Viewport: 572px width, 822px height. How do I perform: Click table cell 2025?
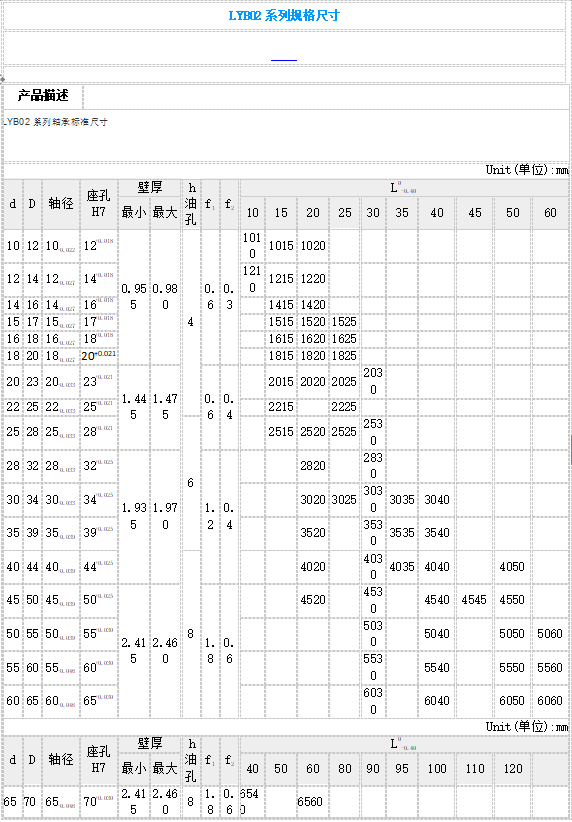[344, 382]
